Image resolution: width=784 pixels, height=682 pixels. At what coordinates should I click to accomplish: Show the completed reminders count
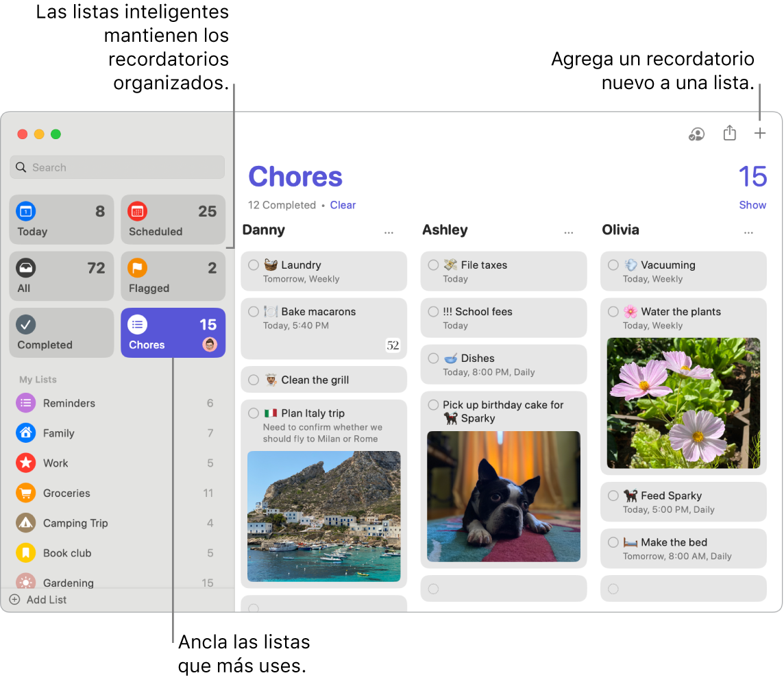[x=752, y=204]
